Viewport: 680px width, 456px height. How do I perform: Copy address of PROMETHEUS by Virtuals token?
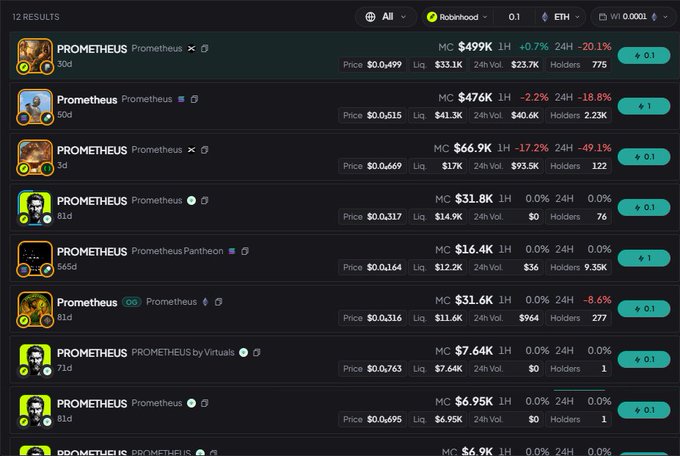[x=257, y=352]
